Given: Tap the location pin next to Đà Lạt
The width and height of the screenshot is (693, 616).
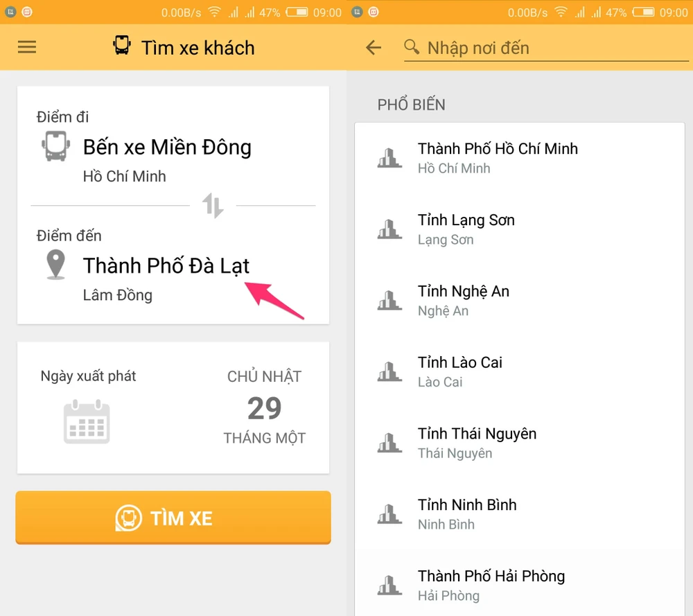Looking at the screenshot, I should (55, 264).
